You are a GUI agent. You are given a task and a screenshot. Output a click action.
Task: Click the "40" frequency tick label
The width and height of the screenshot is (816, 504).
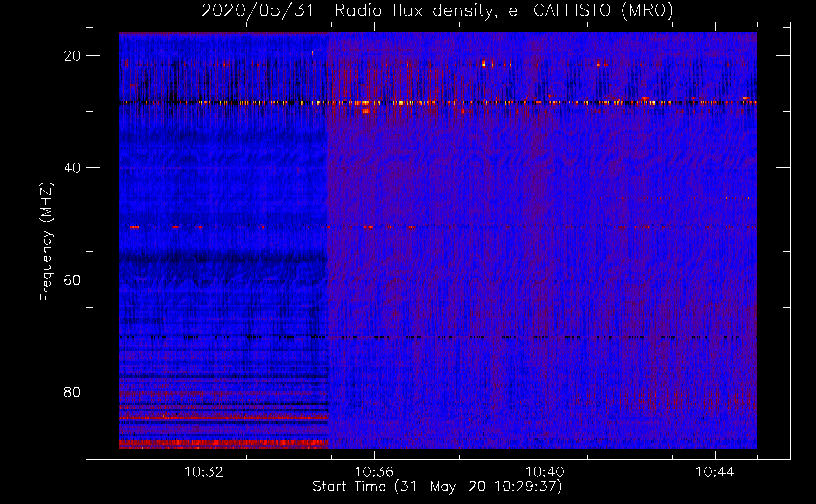pos(72,168)
